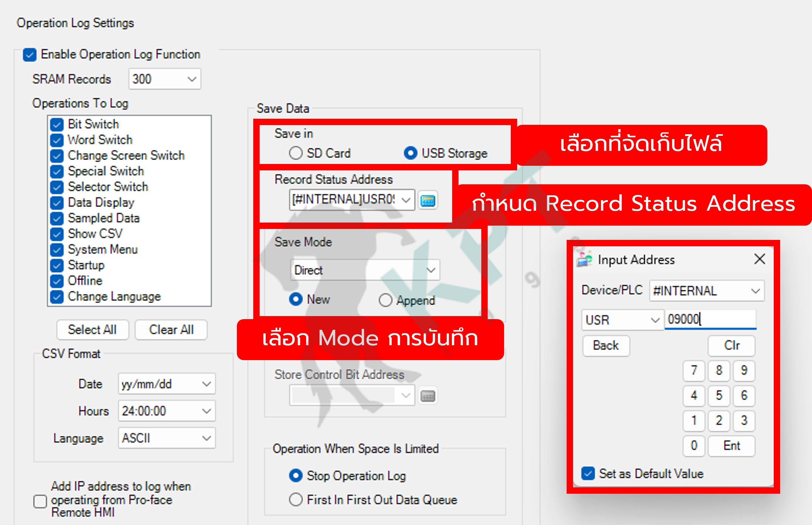Uncheck Bit Switch operation
The width and height of the screenshot is (812, 525).
[56, 124]
